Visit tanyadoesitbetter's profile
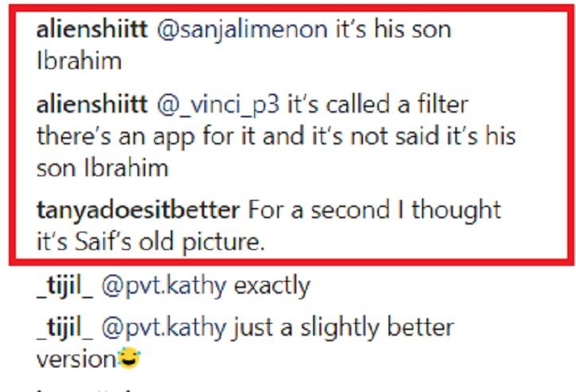This screenshot has height=392, width=576. [x=137, y=211]
